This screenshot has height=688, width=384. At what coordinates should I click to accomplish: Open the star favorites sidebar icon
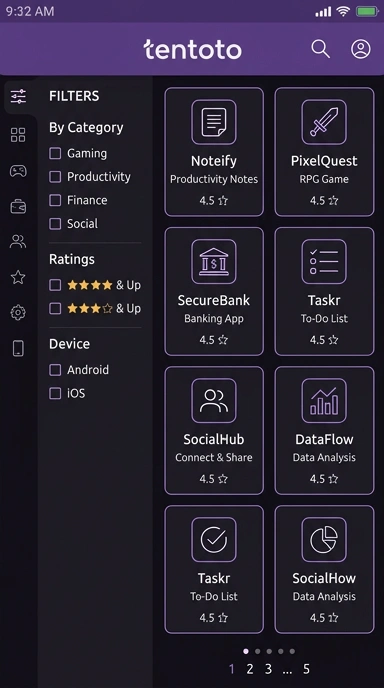pyautogui.click(x=18, y=277)
